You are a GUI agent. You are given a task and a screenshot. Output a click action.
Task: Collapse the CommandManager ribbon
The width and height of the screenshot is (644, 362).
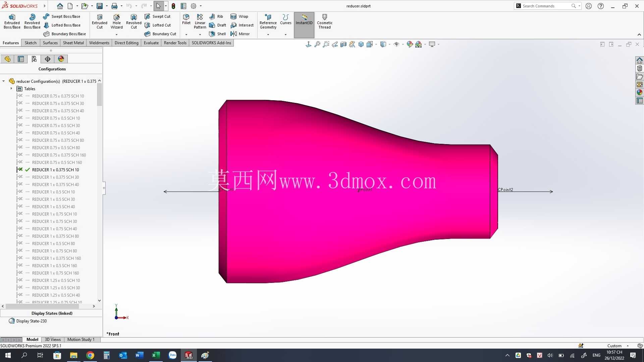639,35
